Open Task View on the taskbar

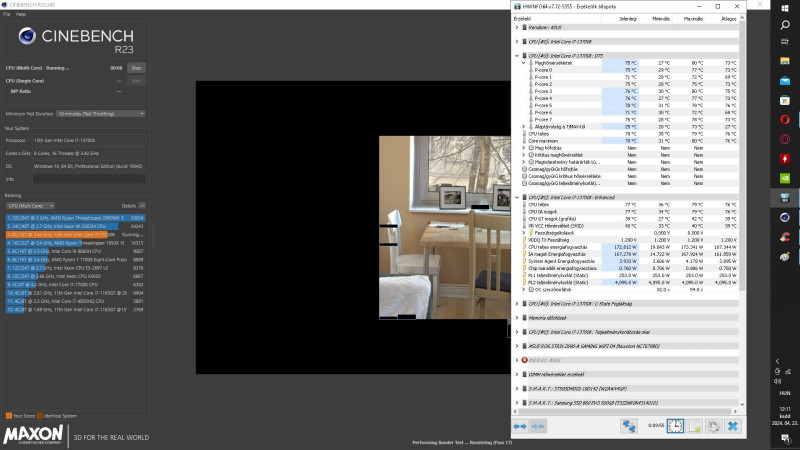(x=785, y=42)
